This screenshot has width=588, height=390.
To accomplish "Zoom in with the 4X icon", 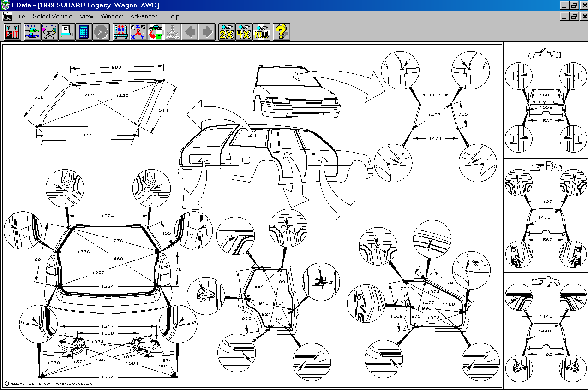I will point(244,32).
